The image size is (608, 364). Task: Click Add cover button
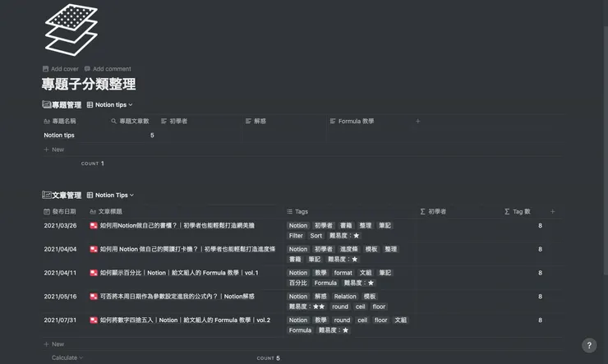click(61, 69)
